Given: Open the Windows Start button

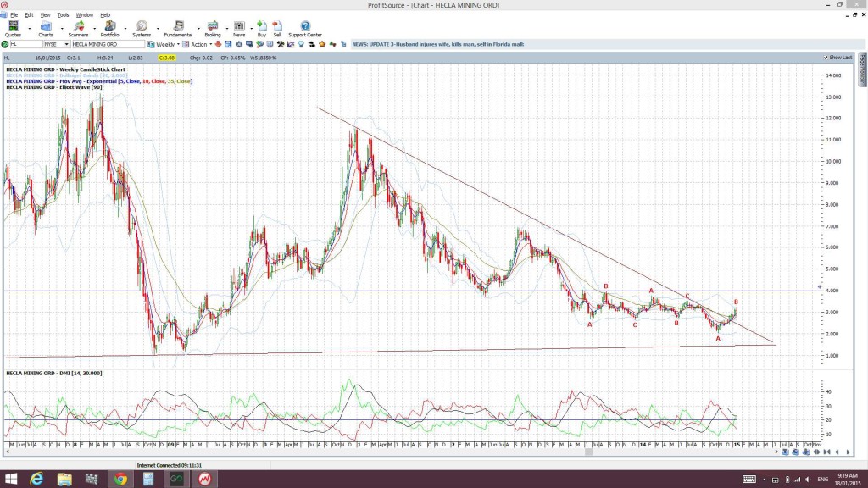Looking at the screenshot, I should coord(10,480).
